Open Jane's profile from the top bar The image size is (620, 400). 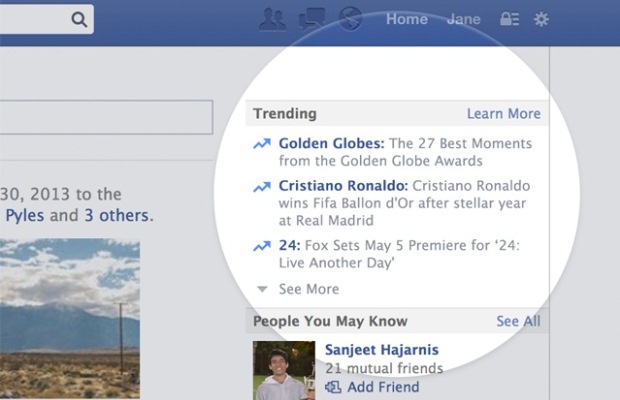[463, 19]
